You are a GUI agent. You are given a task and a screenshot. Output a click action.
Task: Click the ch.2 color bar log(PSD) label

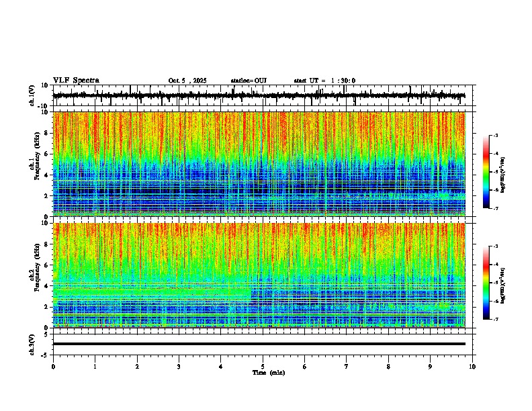(x=502, y=285)
